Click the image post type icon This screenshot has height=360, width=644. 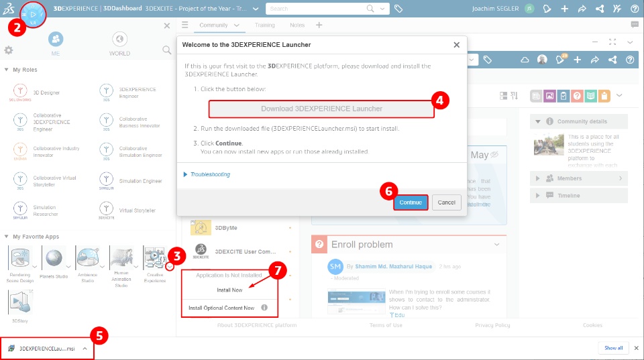549,96
